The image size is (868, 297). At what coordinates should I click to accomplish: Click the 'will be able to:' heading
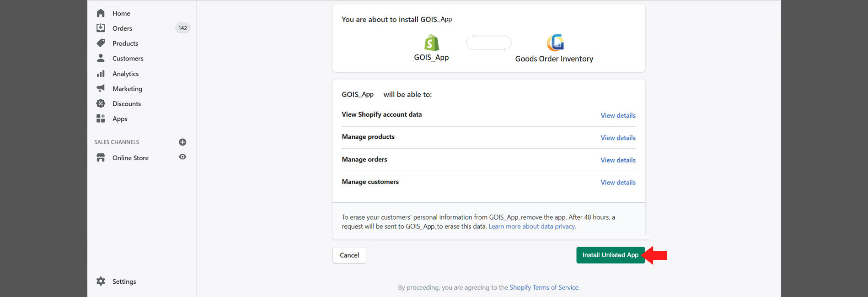[x=407, y=94]
